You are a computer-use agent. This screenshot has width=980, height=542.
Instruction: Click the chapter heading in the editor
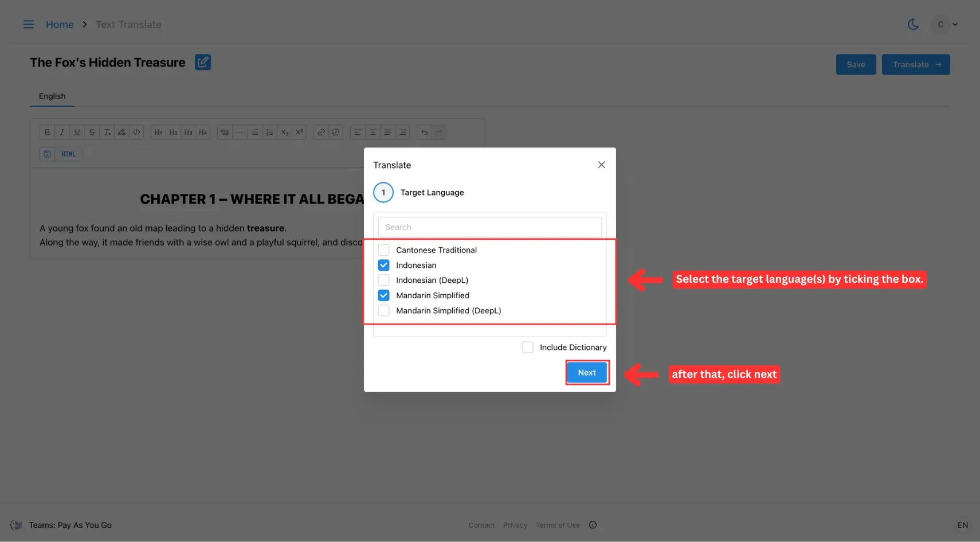point(252,199)
